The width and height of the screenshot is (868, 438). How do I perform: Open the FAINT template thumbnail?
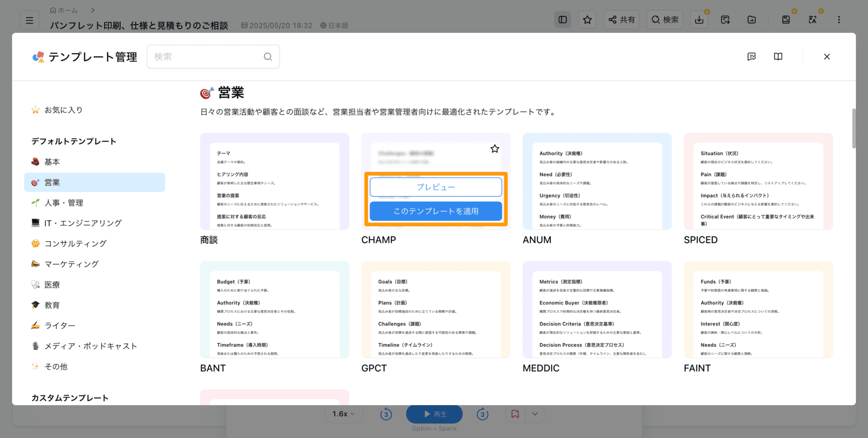pyautogui.click(x=758, y=310)
